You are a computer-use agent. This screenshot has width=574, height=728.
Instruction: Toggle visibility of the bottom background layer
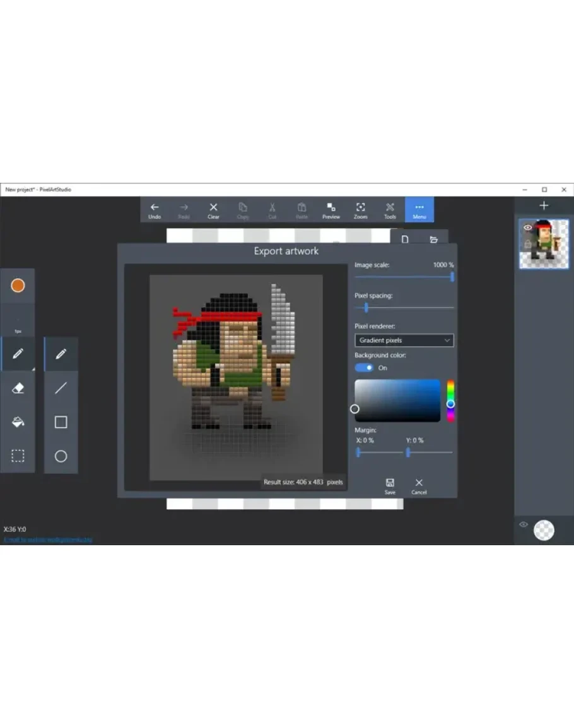pos(523,524)
